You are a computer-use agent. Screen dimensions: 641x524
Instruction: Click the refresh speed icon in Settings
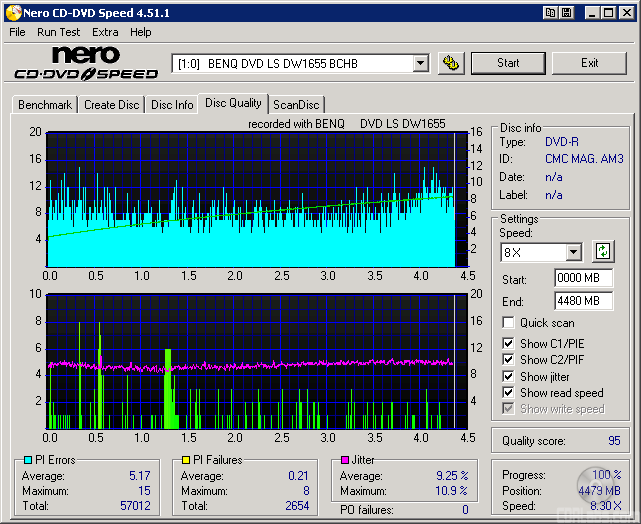603,252
